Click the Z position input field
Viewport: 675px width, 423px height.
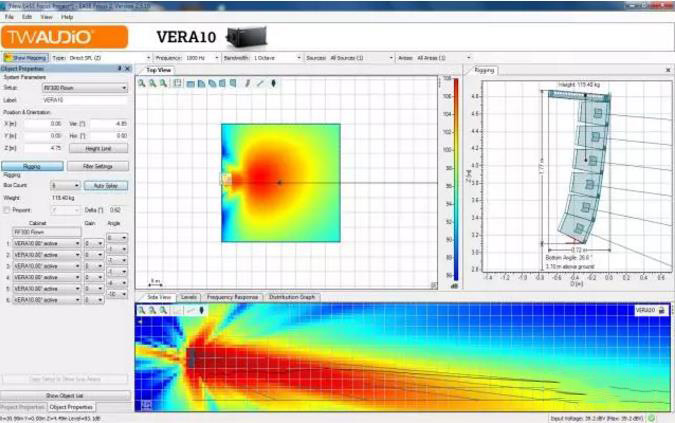point(43,148)
